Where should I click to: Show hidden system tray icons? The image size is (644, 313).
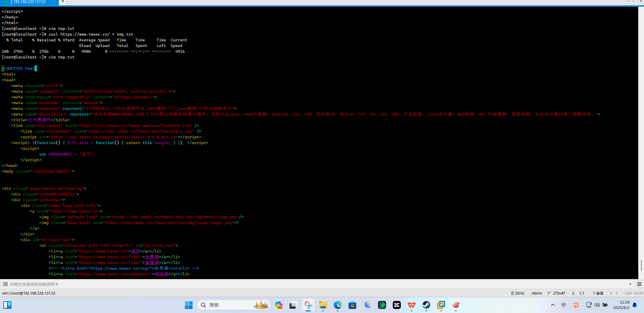553,305
